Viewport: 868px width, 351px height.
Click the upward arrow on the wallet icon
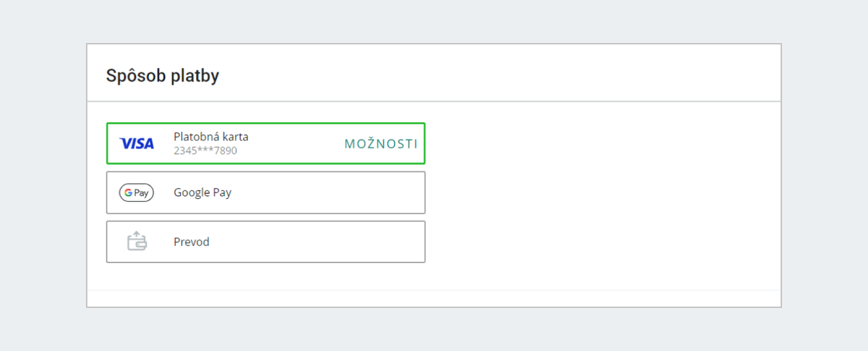[135, 235]
